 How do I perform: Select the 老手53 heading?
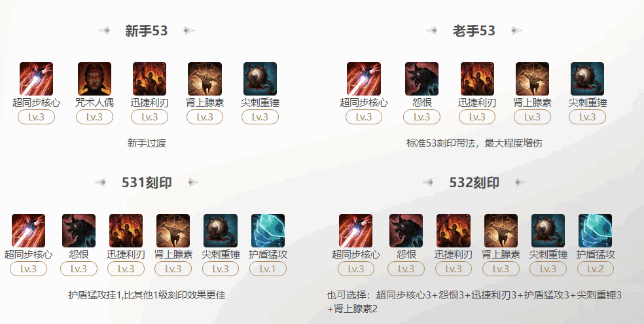[474, 31]
